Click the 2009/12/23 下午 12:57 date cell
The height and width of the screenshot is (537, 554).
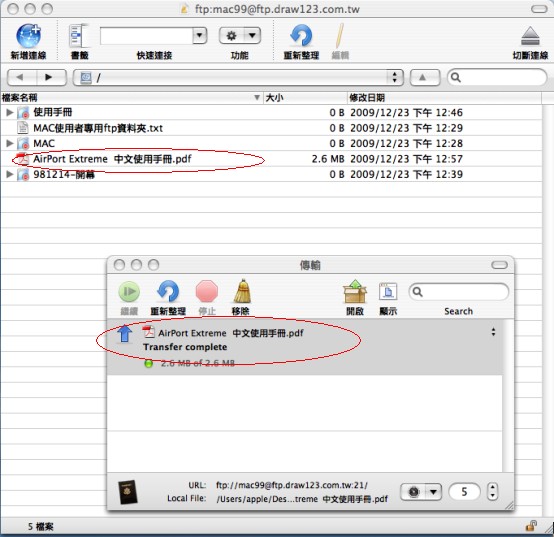coord(406,159)
